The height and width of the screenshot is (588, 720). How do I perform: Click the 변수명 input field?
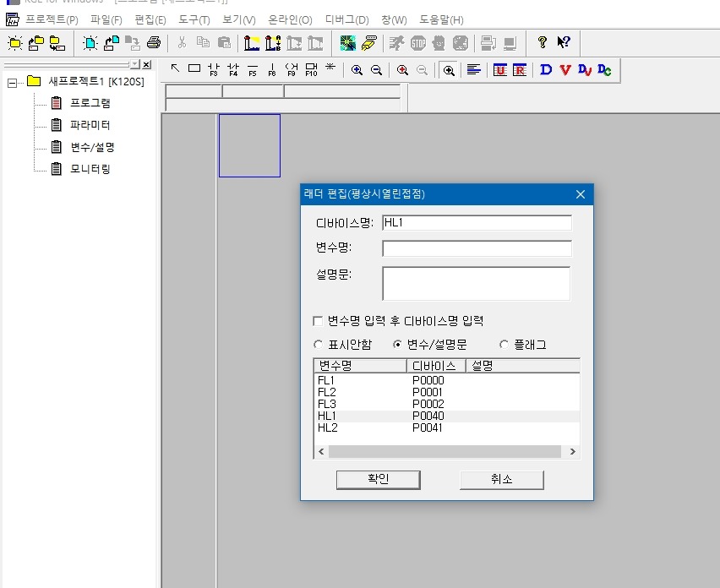click(477, 248)
